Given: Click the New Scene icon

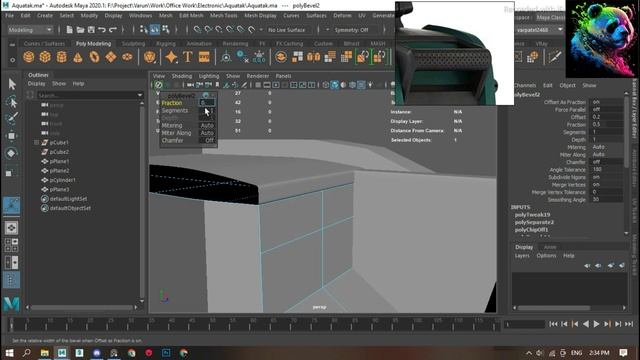Looking at the screenshot, I should pyautogui.click(x=69, y=30).
